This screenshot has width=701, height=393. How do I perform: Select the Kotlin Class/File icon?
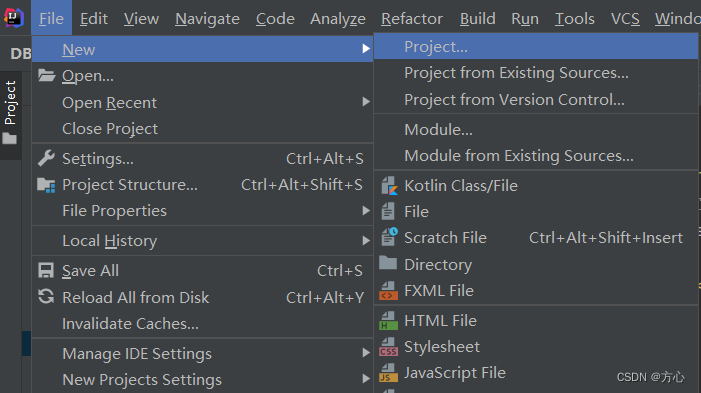point(389,186)
